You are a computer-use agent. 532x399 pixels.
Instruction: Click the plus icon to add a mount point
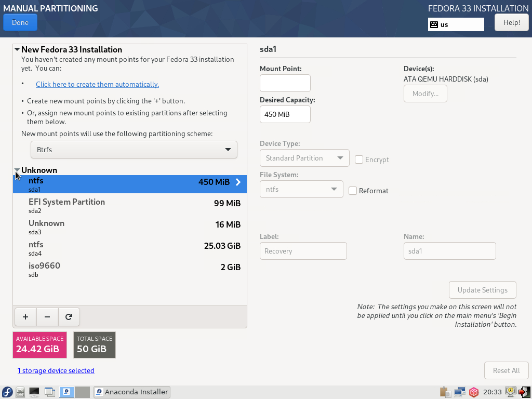tap(25, 317)
